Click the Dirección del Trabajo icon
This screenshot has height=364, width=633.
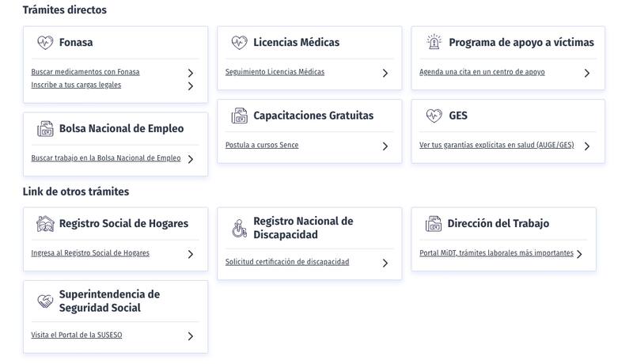tap(434, 224)
